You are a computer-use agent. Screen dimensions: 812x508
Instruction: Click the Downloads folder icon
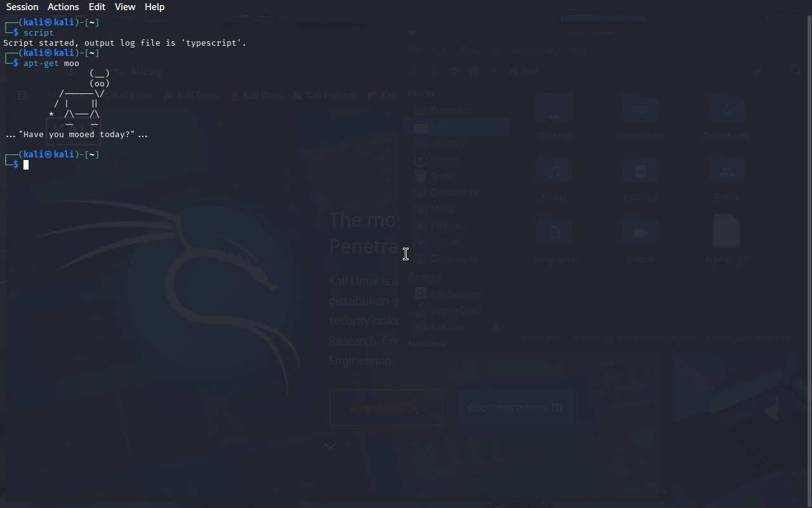click(726, 110)
